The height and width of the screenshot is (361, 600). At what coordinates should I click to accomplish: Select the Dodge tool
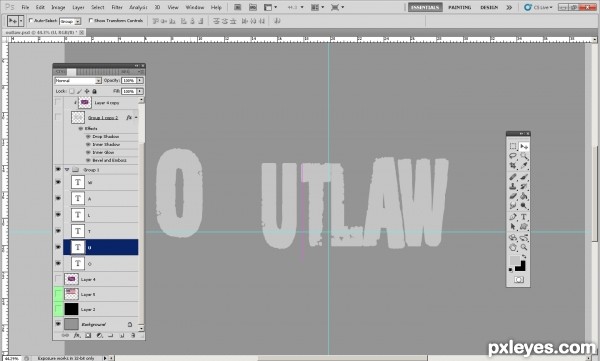click(524, 206)
